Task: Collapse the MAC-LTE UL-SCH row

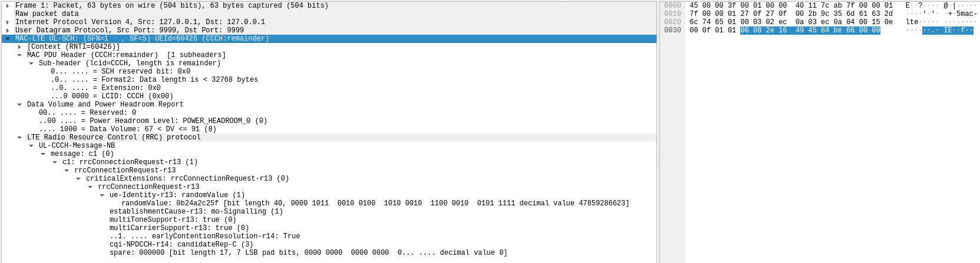Action: click(x=8, y=39)
